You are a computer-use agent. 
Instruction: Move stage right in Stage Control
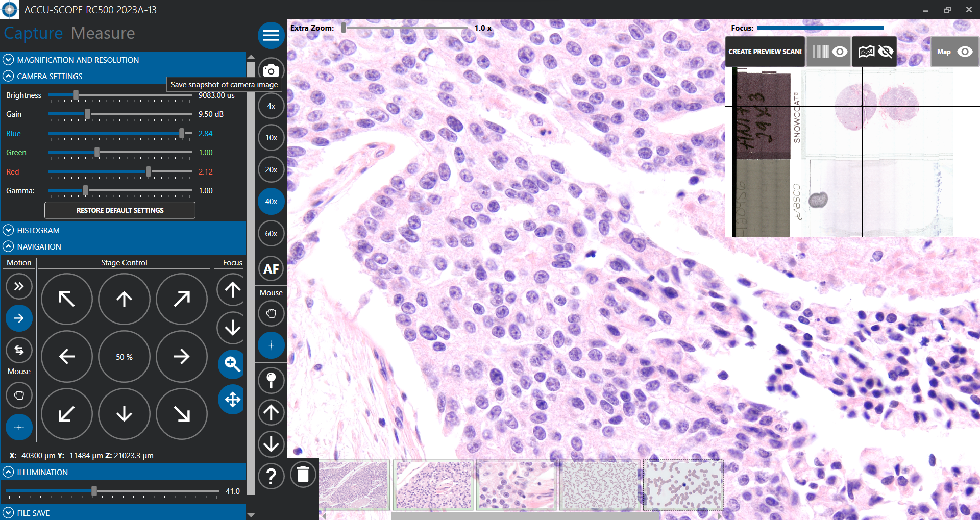point(182,356)
